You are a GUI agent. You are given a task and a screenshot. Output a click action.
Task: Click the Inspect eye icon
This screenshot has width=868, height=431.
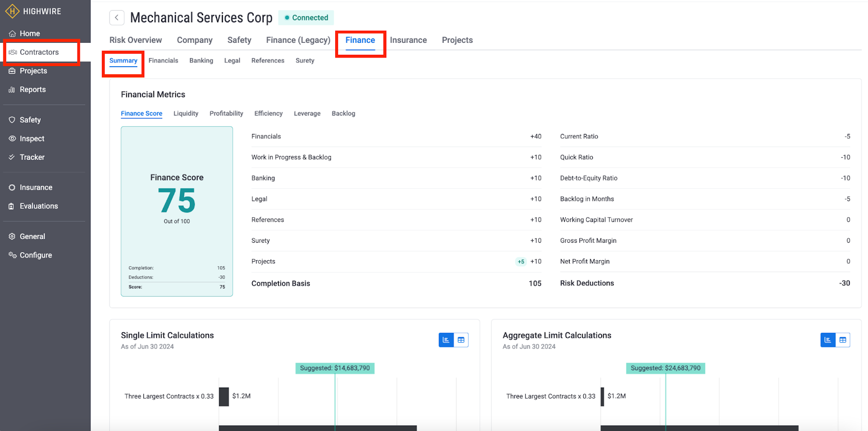[12, 139]
